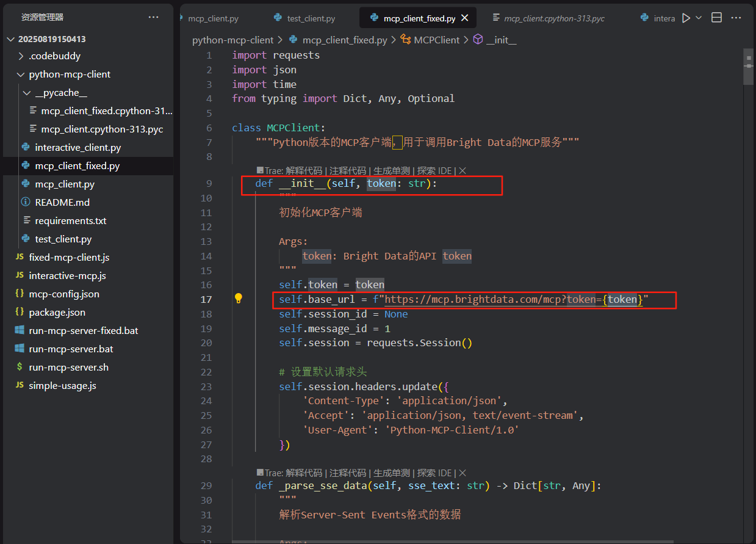This screenshot has height=544, width=756.
Task: Open run-mcp-server-fixed.bat file
Action: (84, 331)
